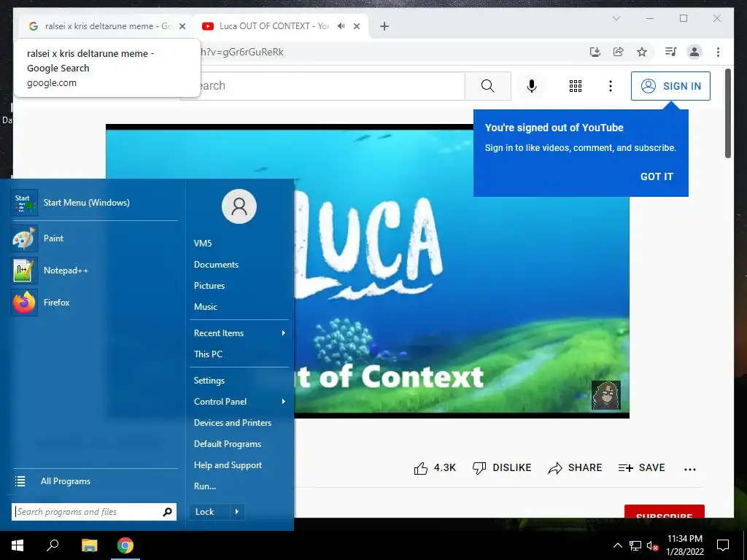747x560 pixels.
Task: Click SAVE to playlist button
Action: [641, 468]
